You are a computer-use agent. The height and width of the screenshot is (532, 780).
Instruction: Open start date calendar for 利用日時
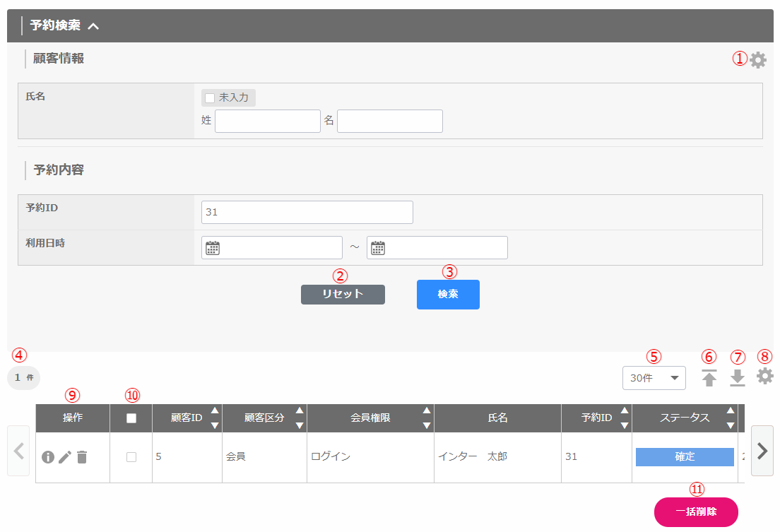(213, 248)
